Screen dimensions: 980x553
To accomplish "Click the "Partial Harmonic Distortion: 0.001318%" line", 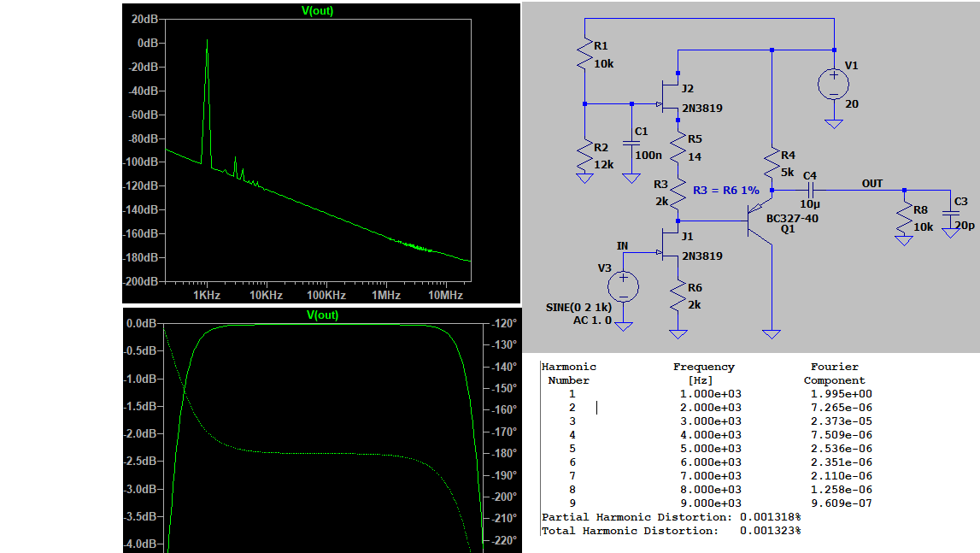I will (671, 517).
